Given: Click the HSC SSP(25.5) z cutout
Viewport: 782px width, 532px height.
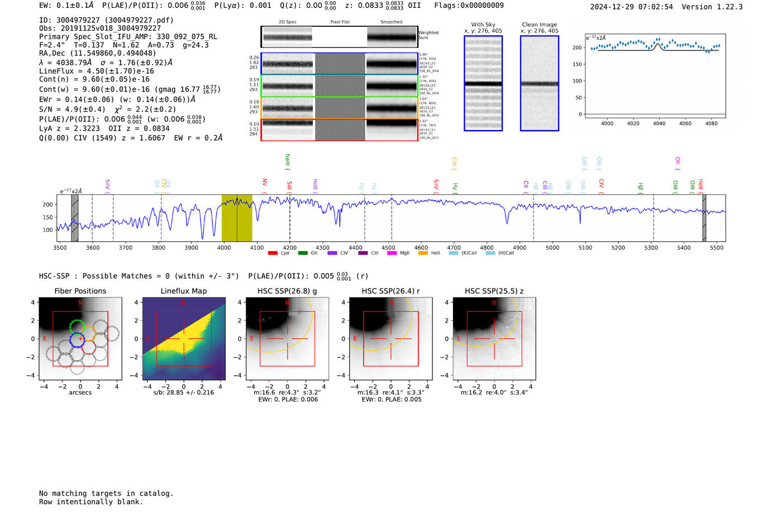Looking at the screenshot, I should point(494,339).
